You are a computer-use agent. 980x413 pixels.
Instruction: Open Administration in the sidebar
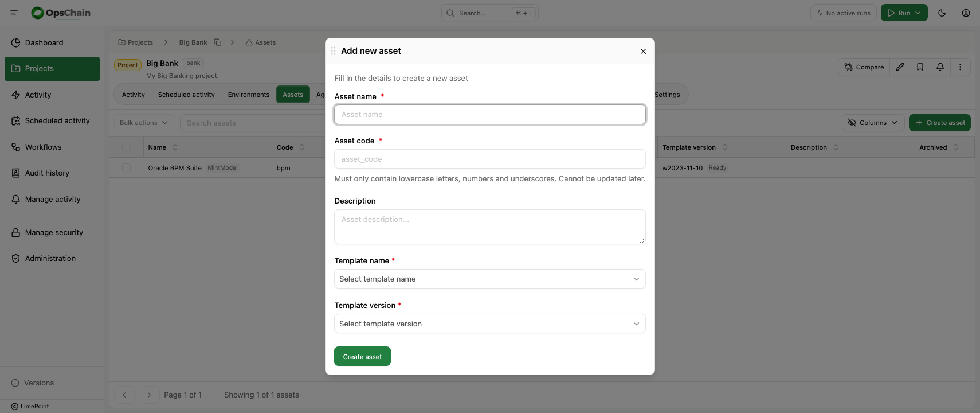point(52,258)
